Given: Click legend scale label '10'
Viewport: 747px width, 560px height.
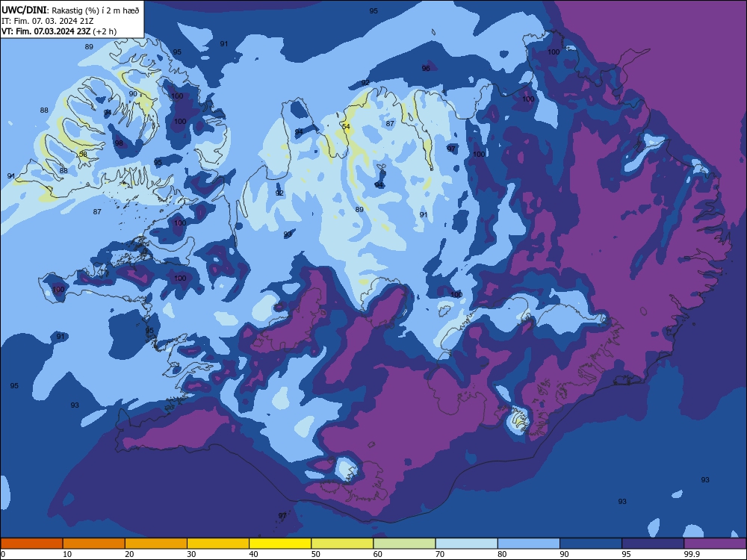Looking at the screenshot, I should coord(67,554).
